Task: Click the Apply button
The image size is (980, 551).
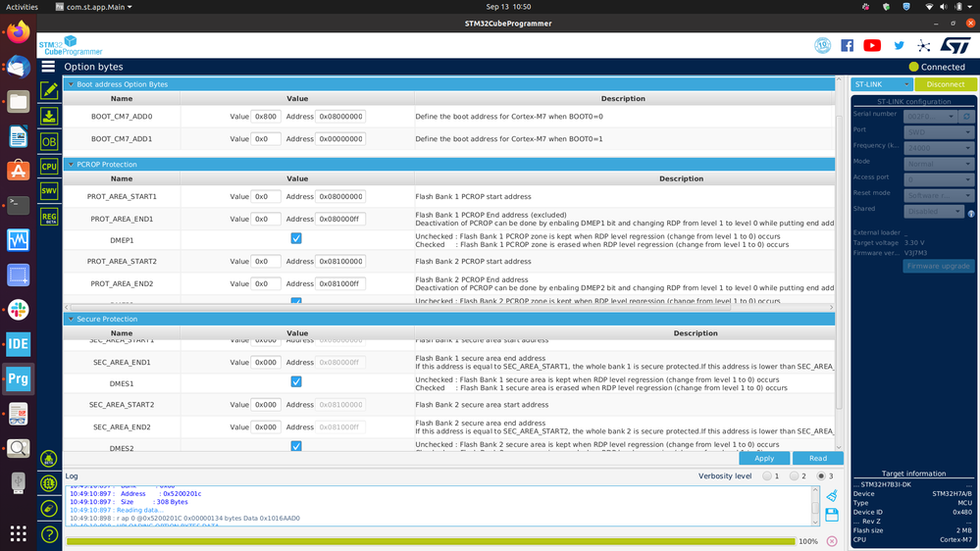Action: pyautogui.click(x=764, y=458)
